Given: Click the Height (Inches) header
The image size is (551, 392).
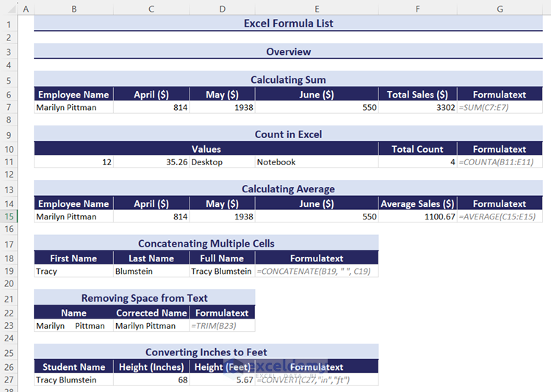Looking at the screenshot, I should click(x=151, y=367).
